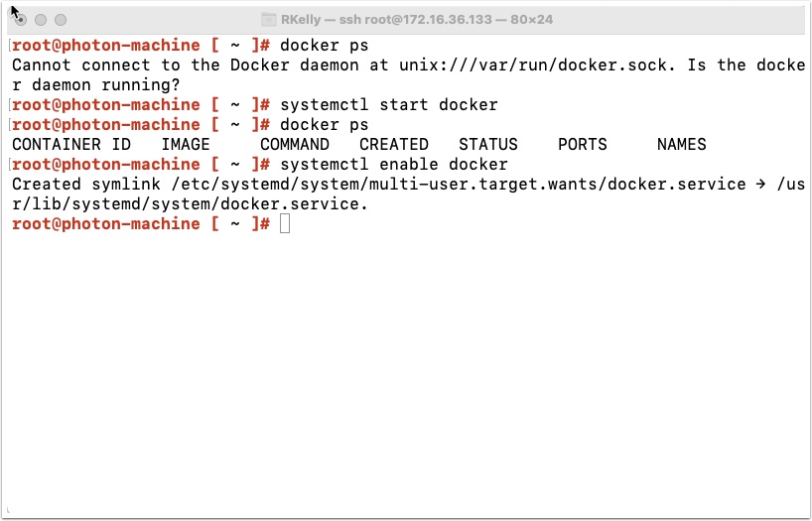
Task: Place cursor at the blinking block cursor
Action: click(x=285, y=223)
